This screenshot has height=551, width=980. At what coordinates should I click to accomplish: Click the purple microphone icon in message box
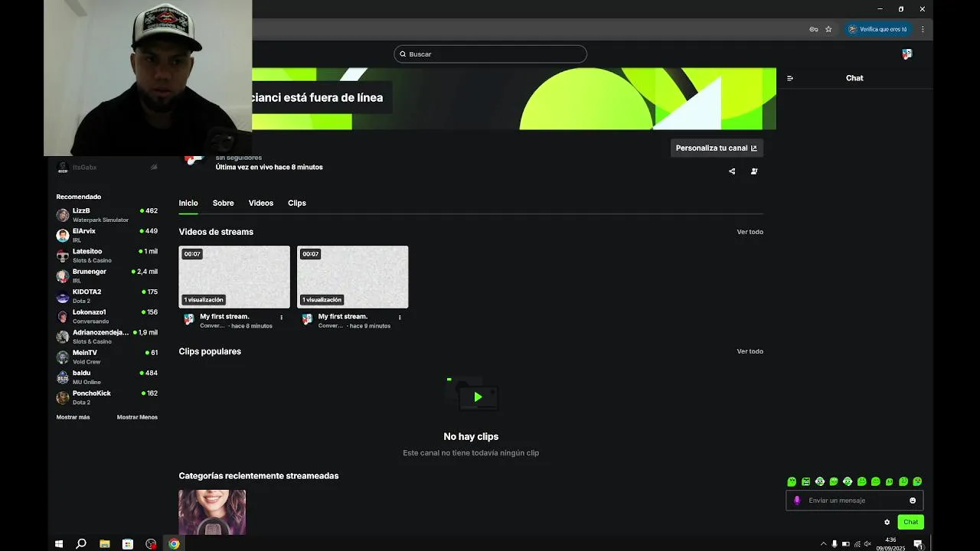tap(797, 500)
